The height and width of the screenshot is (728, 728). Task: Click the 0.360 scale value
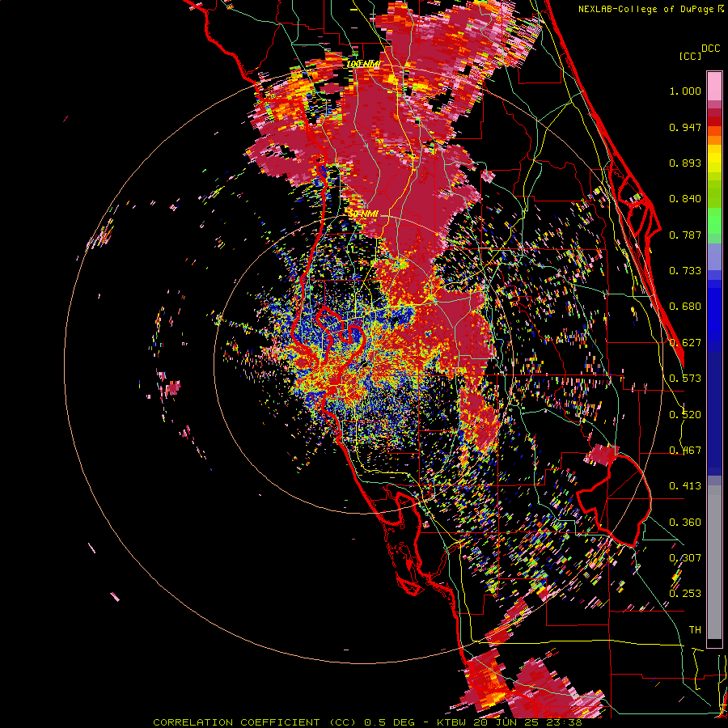pyautogui.click(x=685, y=523)
